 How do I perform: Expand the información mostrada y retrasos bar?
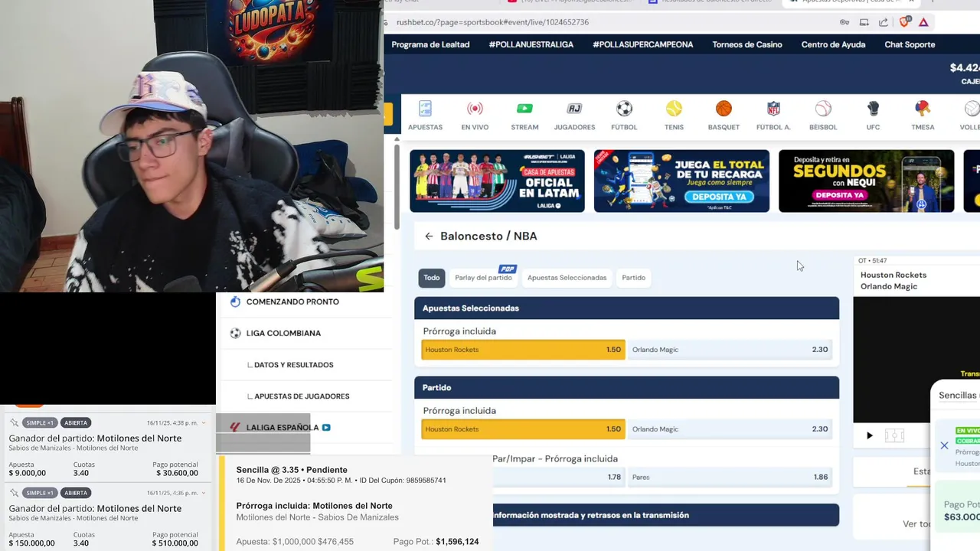point(665,515)
